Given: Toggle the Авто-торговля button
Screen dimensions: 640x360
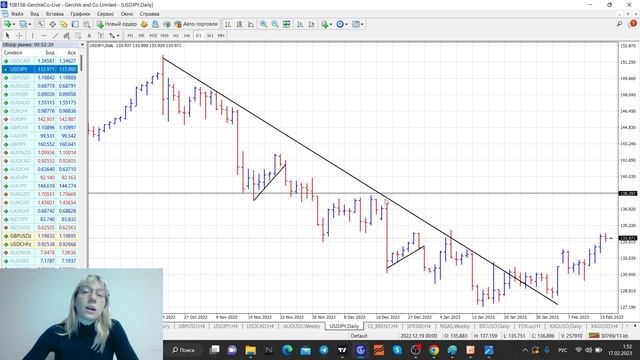Looking at the screenshot, I should coord(196,24).
